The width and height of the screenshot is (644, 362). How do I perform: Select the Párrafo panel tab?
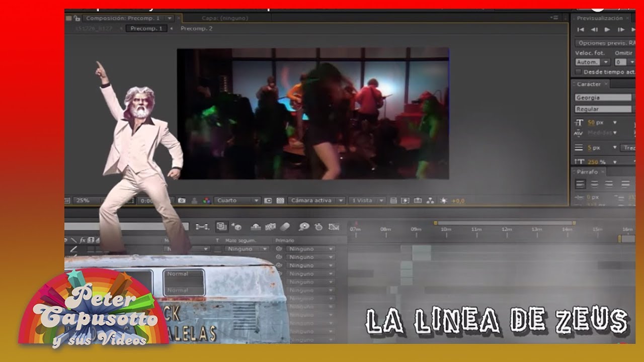587,172
